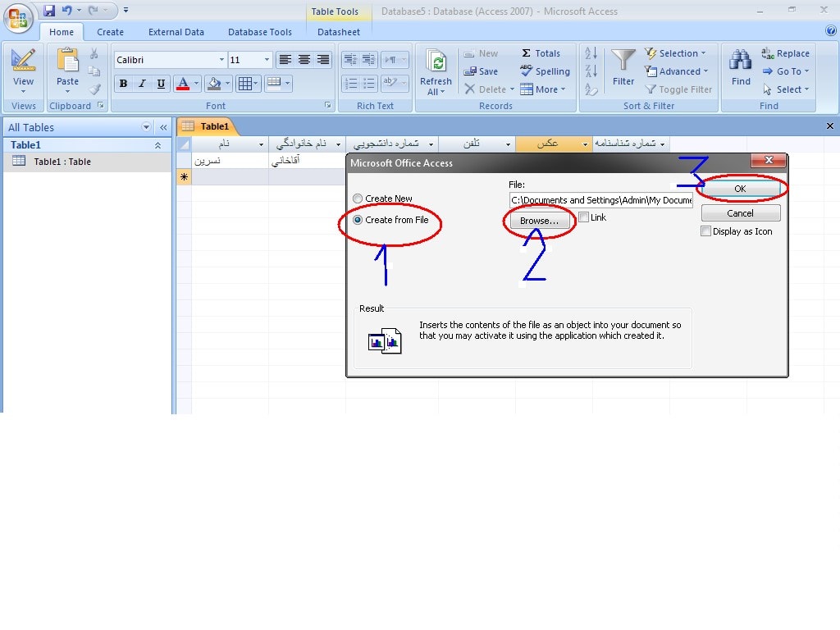Click Toggle Filter button

pos(678,89)
